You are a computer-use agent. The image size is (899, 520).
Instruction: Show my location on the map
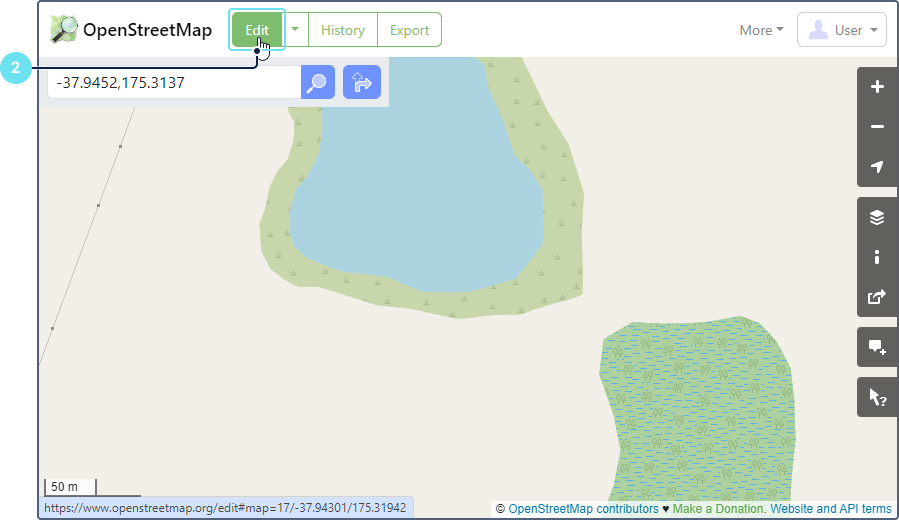click(x=877, y=167)
